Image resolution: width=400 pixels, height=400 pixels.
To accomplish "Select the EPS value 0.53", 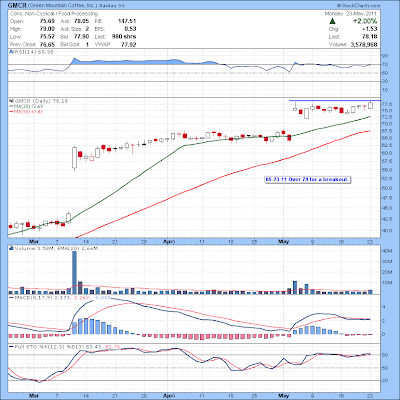I will point(130,29).
